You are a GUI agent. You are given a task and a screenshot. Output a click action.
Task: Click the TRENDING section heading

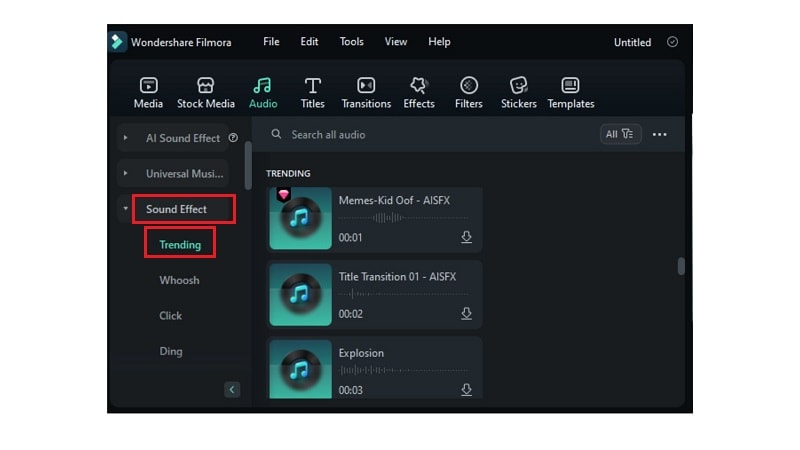tap(288, 173)
